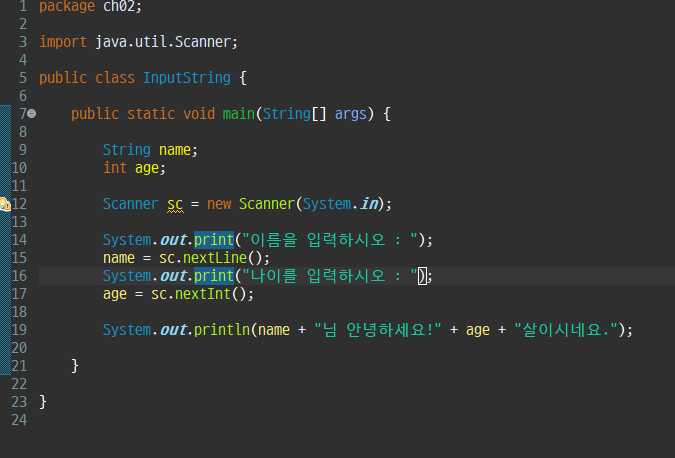Click the string '이름을 입력하시오 : '
The width and height of the screenshot is (675, 458).
(330, 240)
